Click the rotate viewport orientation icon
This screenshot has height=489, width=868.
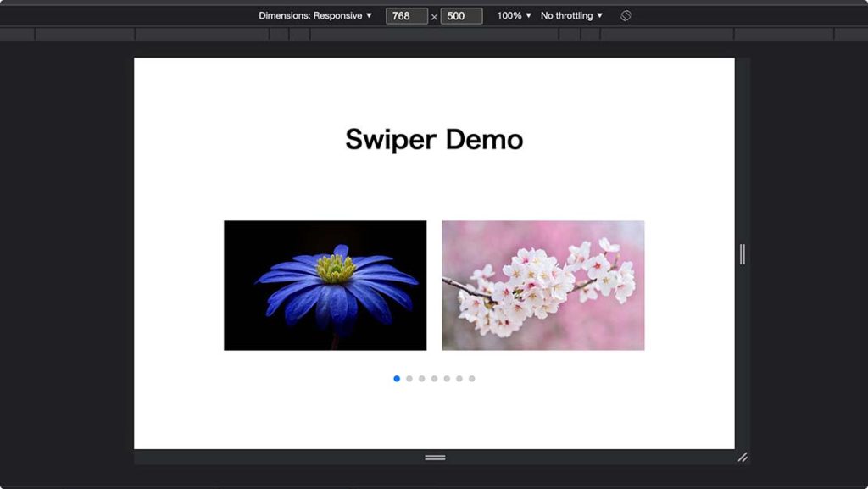point(625,14)
